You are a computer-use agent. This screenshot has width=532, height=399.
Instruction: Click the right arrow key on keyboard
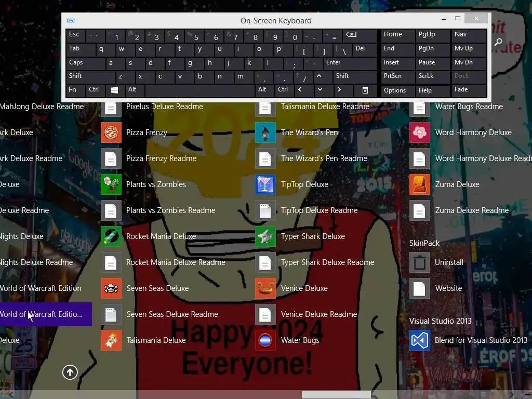pos(343,90)
